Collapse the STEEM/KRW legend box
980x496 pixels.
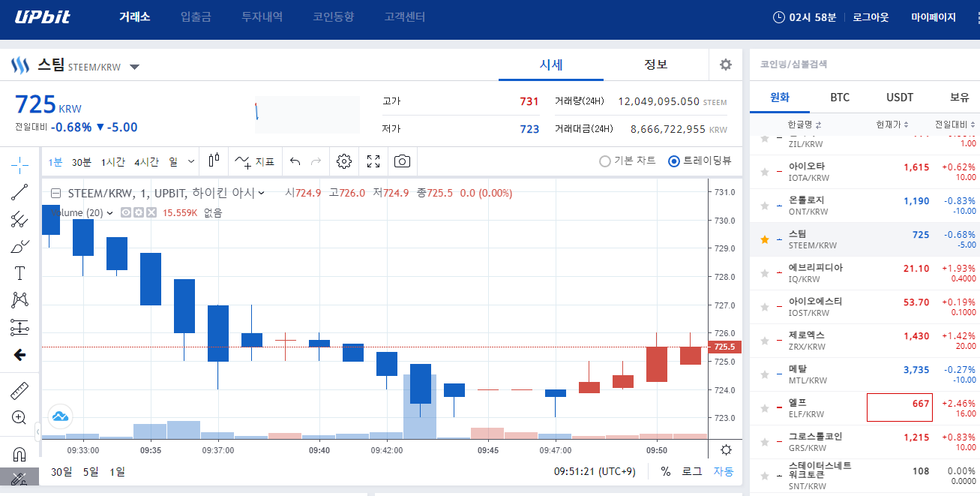55,193
